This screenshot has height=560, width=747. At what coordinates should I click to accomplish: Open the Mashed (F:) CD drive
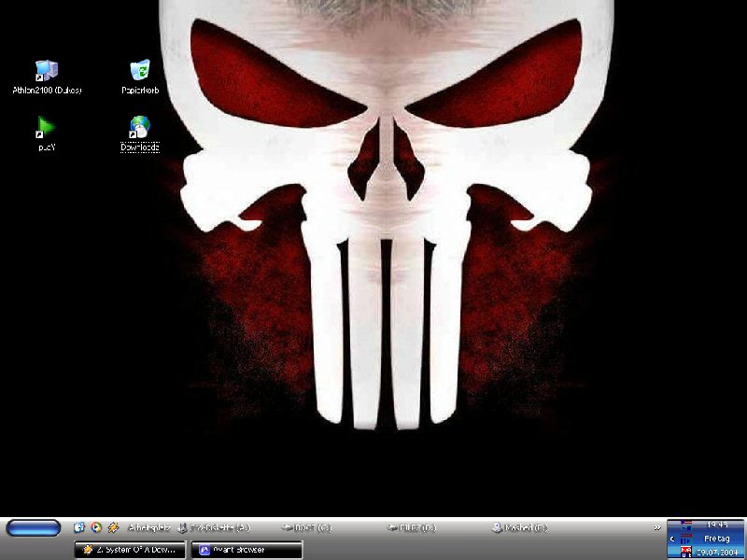coord(520,527)
